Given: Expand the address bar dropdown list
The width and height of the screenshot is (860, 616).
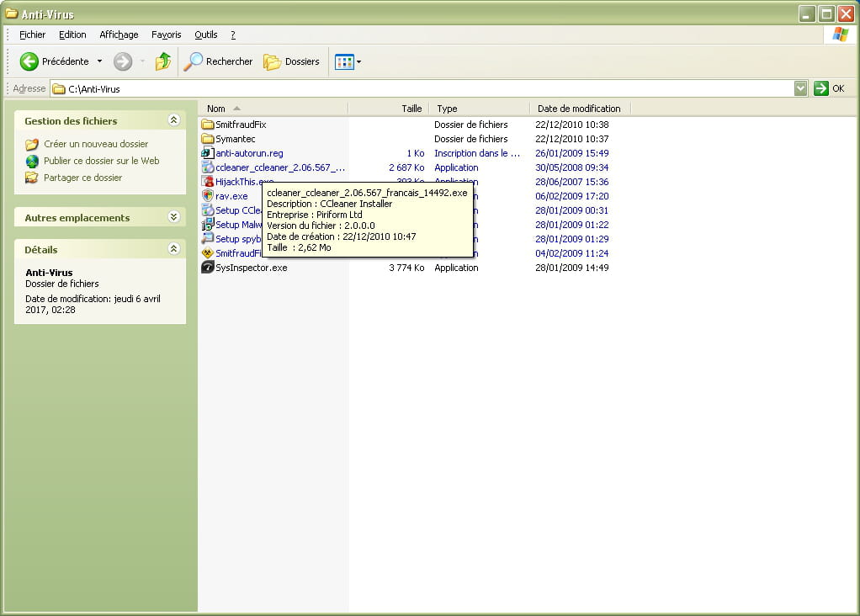Looking at the screenshot, I should [800, 88].
